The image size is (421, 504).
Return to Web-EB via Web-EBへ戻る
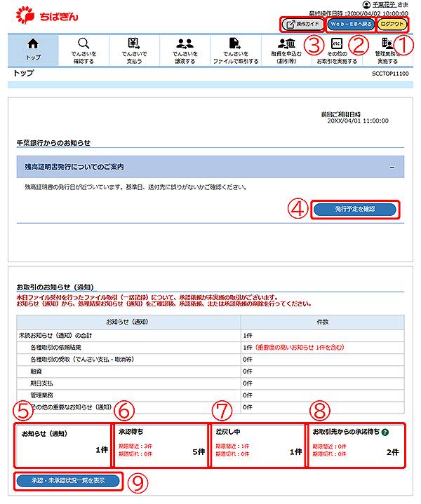[x=350, y=25]
